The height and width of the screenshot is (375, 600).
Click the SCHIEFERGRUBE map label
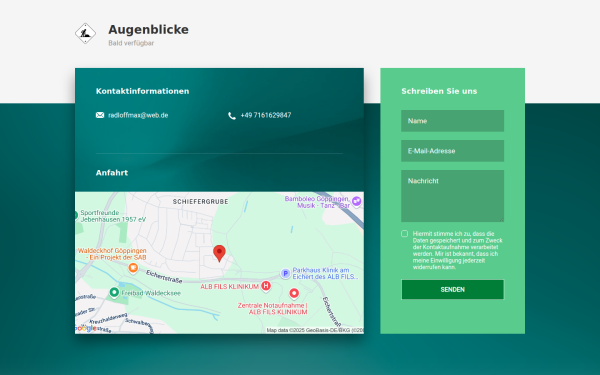[x=201, y=202]
